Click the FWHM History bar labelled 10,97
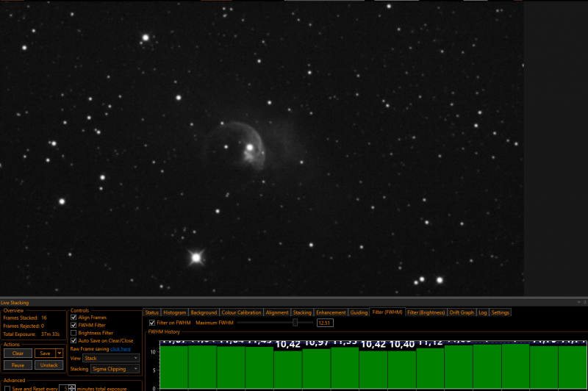Screen dimensions: 588x391 pos(317,369)
